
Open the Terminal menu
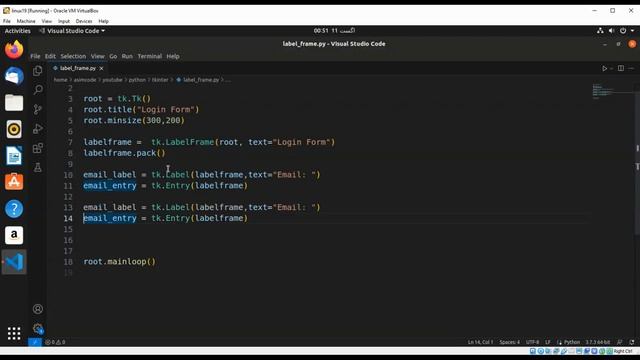click(x=149, y=56)
